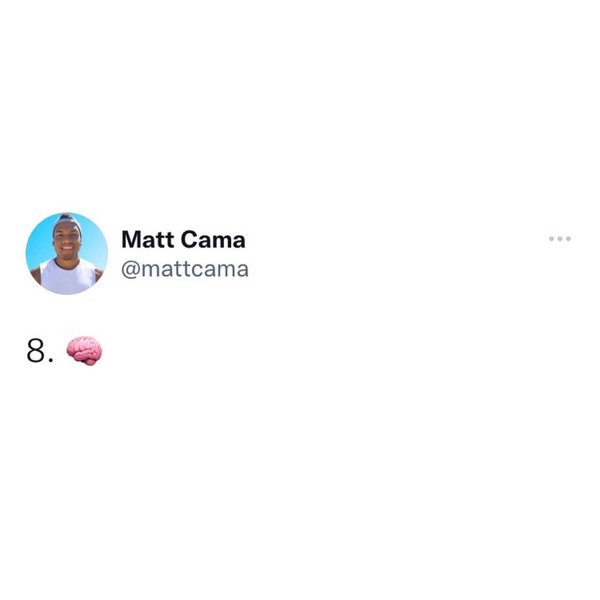Select the "8." tweet text
Image resolution: width=600 pixels, height=600 pixels.
pos(40,351)
